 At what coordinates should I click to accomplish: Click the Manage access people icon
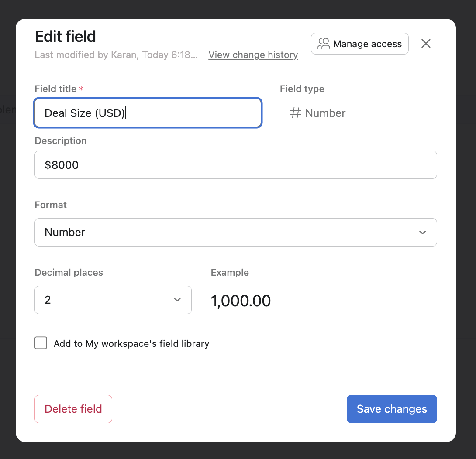pos(323,43)
